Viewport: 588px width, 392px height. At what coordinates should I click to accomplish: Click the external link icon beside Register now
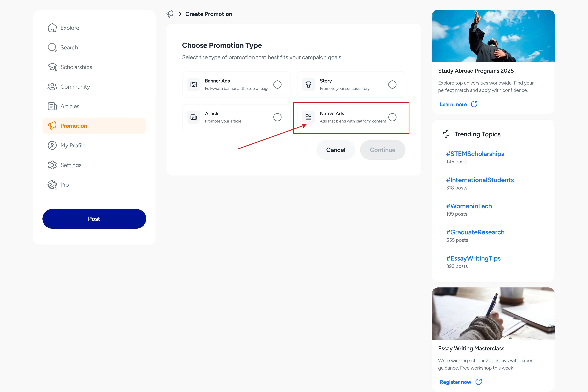(479, 382)
